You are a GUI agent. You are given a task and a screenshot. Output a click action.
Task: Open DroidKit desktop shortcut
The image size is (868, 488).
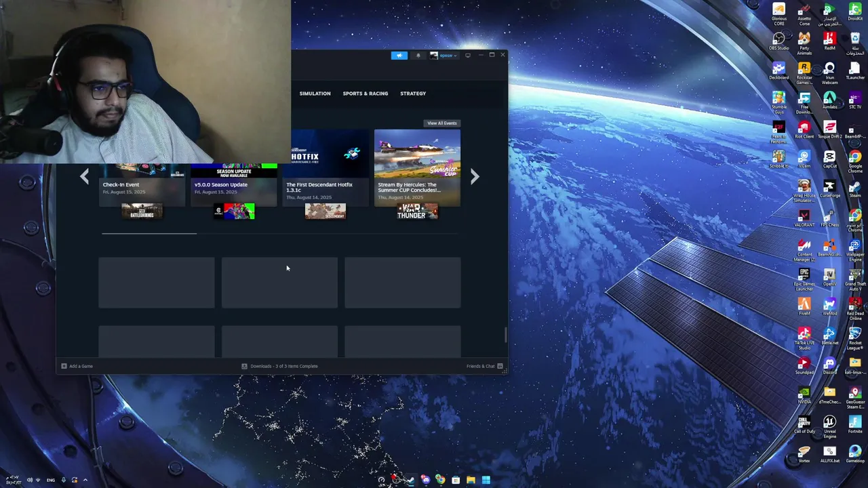(855, 14)
